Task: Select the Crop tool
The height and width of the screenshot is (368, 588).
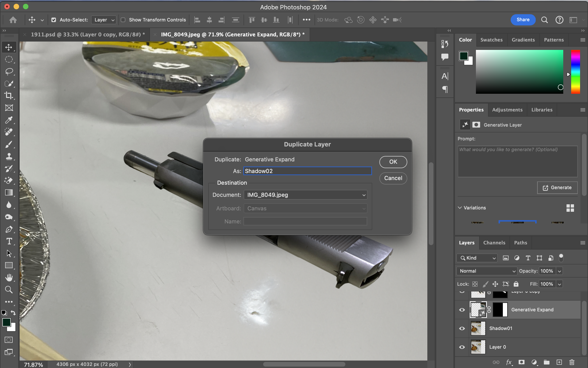Action: point(9,95)
